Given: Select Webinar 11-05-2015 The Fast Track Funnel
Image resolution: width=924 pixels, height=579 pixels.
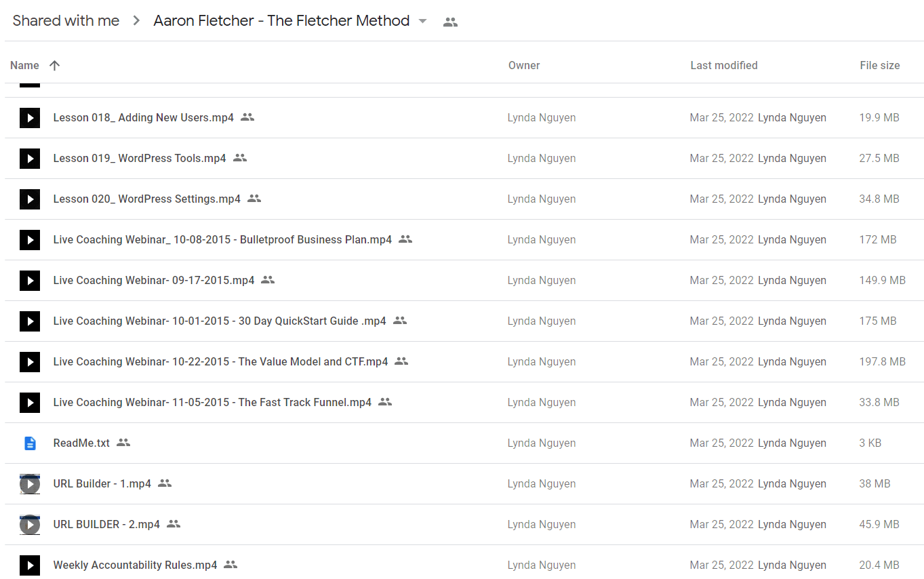Looking at the screenshot, I should click(213, 403).
